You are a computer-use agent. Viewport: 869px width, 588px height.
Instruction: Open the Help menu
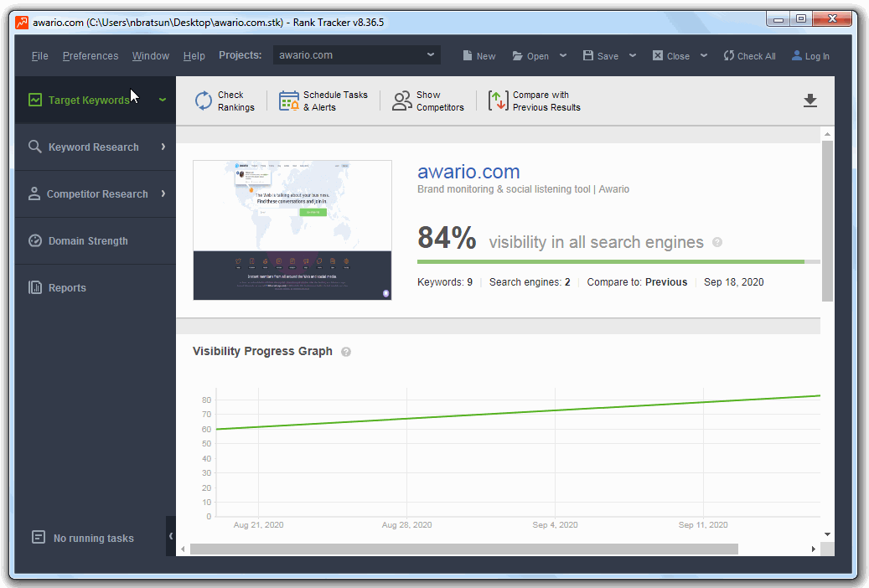[x=194, y=56]
